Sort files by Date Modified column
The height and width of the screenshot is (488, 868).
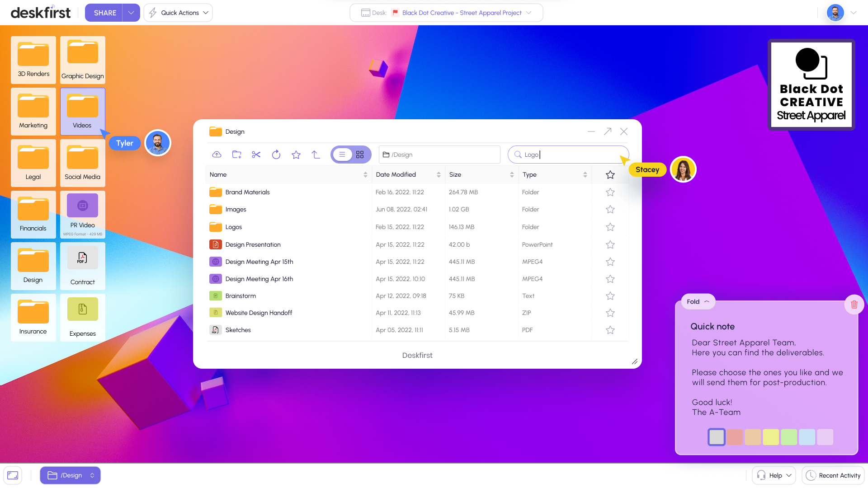(396, 174)
